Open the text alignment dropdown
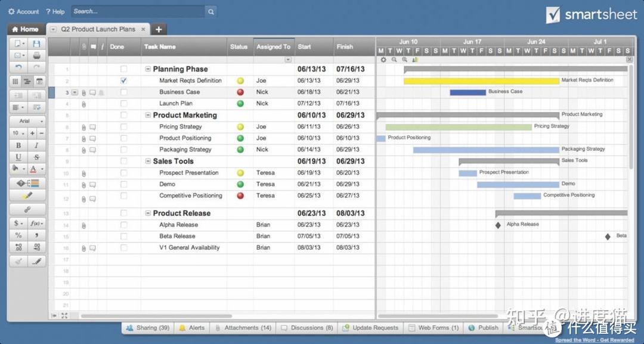The image size is (644, 344). (x=18, y=107)
